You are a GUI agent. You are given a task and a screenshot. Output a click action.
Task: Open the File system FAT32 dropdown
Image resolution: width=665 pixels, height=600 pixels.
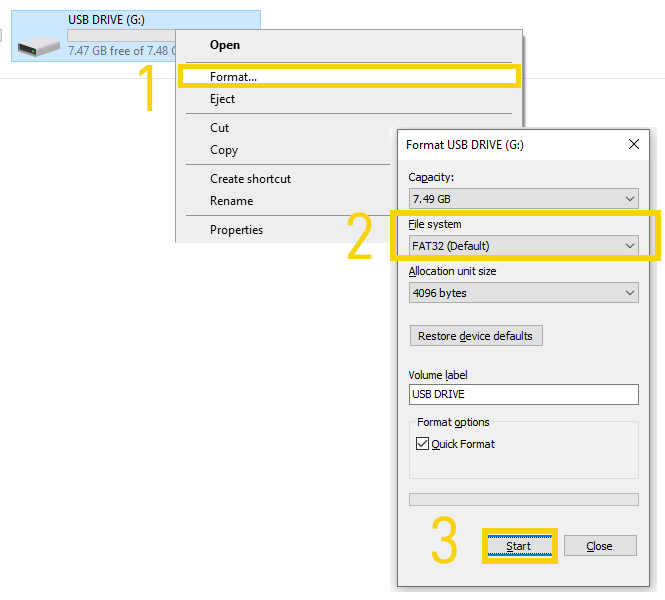(x=523, y=245)
